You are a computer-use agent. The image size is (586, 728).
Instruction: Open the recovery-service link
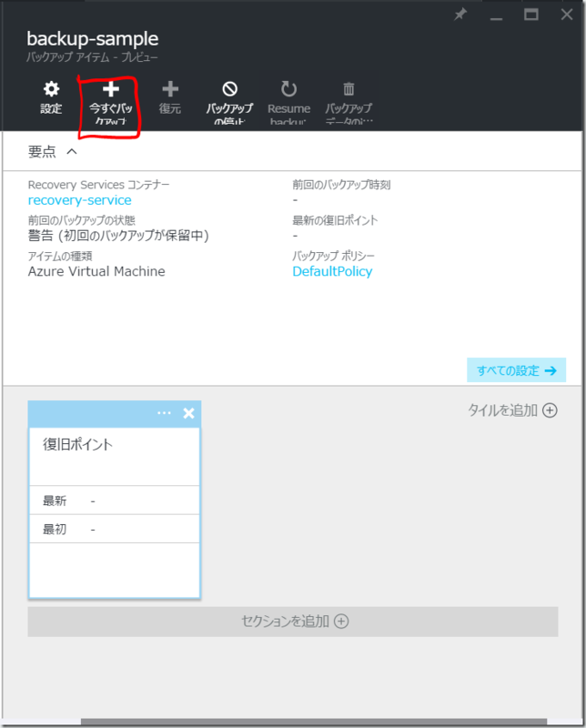(79, 200)
